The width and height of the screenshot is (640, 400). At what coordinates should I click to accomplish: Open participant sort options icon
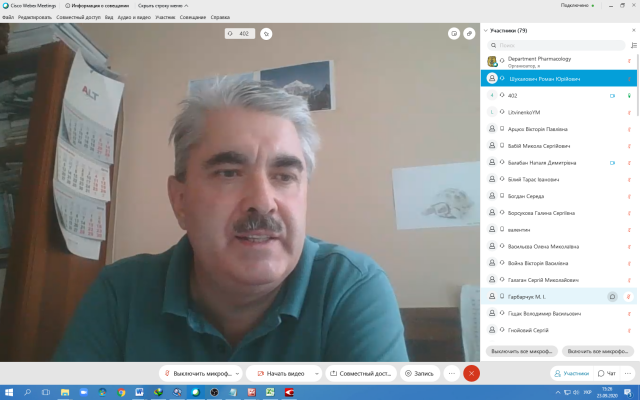point(633,45)
